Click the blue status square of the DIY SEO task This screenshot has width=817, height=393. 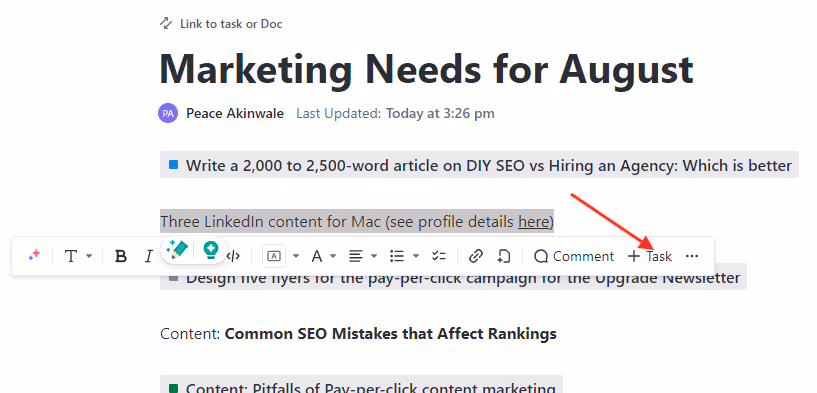(174, 165)
